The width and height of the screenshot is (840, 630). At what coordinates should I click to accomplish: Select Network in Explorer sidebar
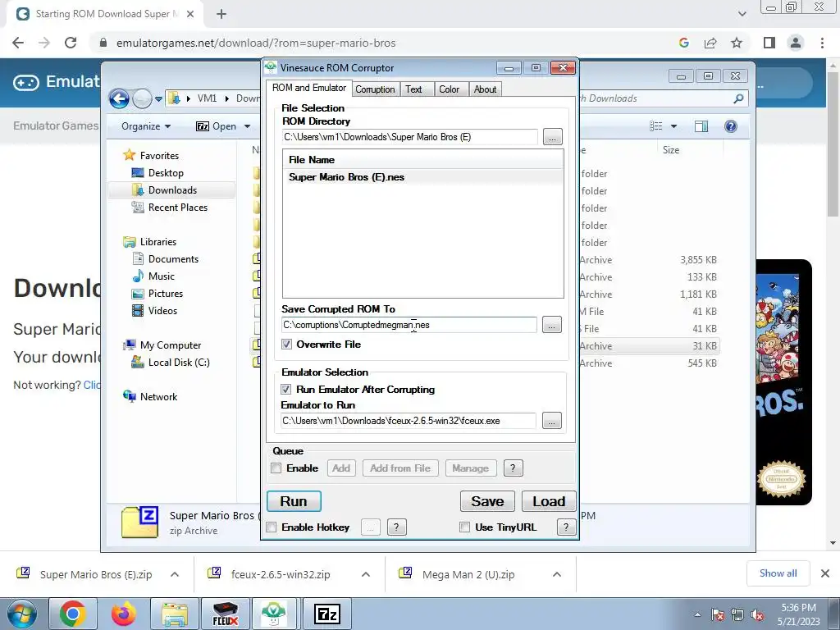158,397
